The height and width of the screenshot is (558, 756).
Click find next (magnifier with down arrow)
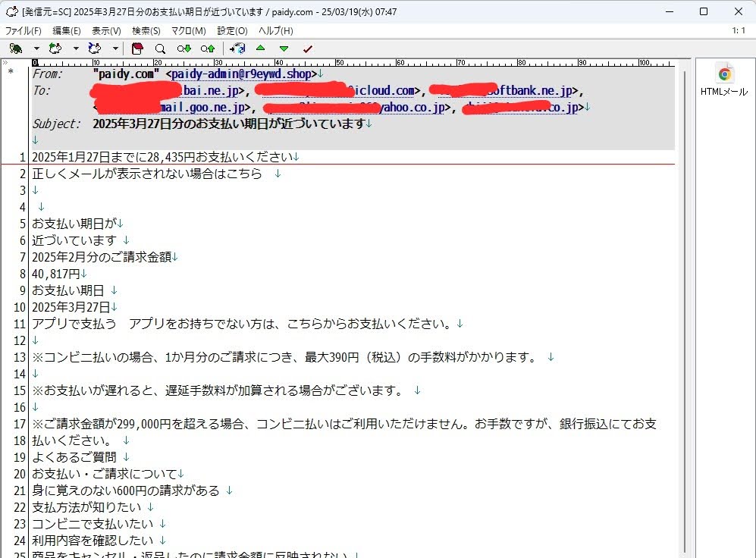[x=184, y=49]
